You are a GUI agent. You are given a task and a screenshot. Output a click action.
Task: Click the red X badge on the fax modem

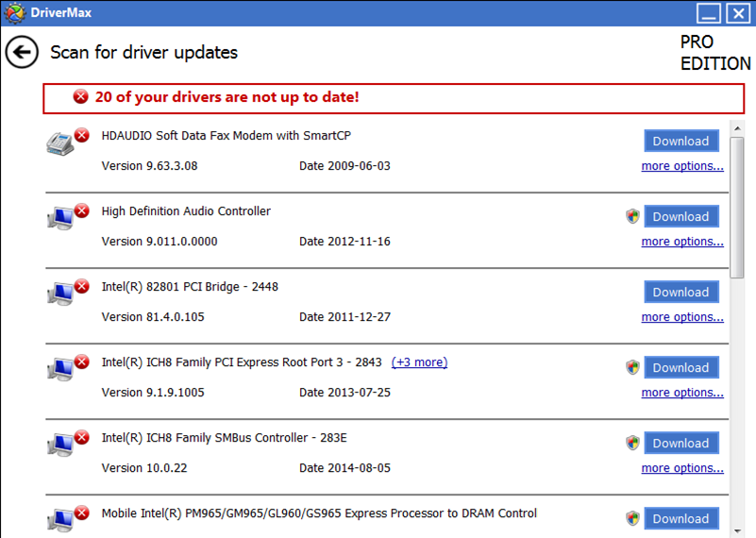coord(82,135)
